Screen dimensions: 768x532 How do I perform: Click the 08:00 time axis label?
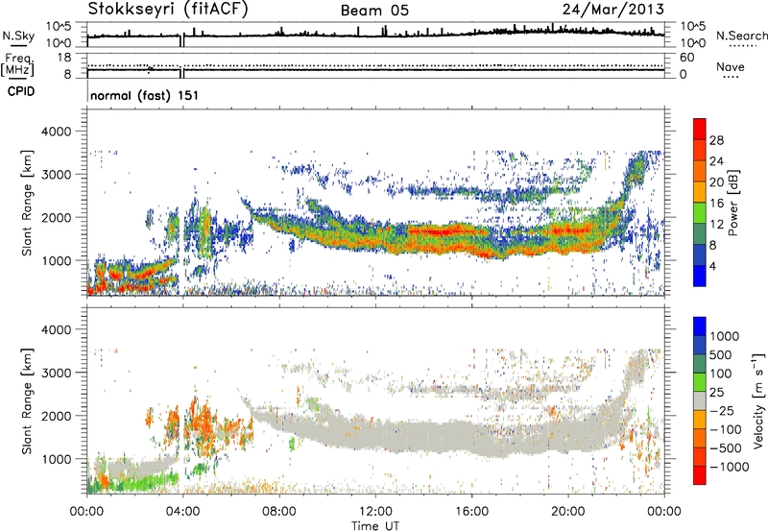pyautogui.click(x=279, y=511)
